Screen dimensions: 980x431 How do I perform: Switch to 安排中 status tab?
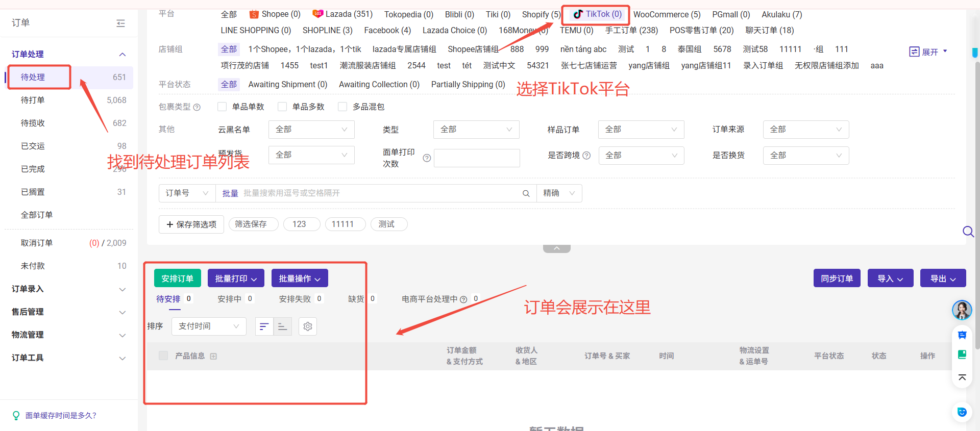(229, 299)
